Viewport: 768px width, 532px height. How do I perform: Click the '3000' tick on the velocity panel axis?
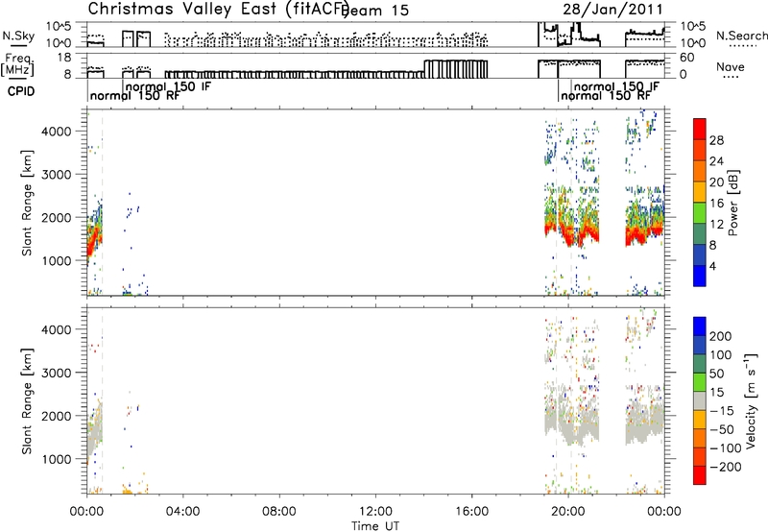click(57, 374)
